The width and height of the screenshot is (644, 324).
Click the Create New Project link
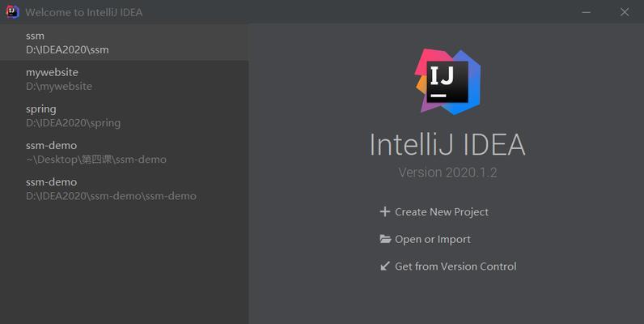[x=442, y=211]
